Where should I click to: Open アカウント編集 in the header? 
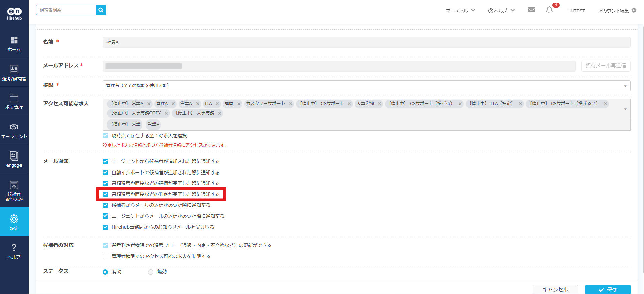(617, 11)
